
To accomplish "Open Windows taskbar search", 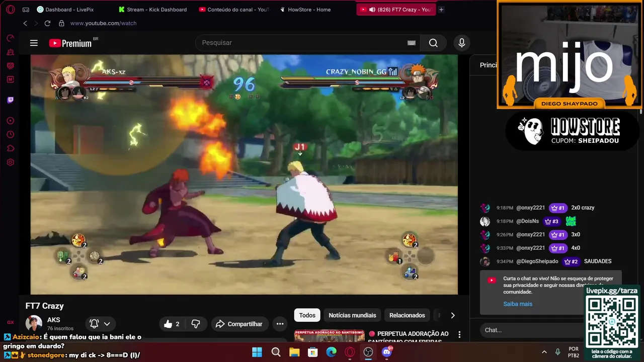I will click(x=276, y=352).
